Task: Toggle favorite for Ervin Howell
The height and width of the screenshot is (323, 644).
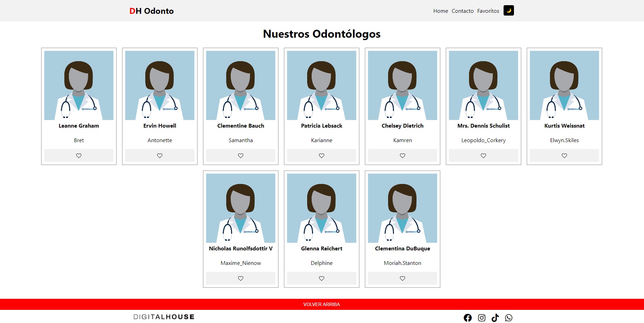Action: [159, 155]
